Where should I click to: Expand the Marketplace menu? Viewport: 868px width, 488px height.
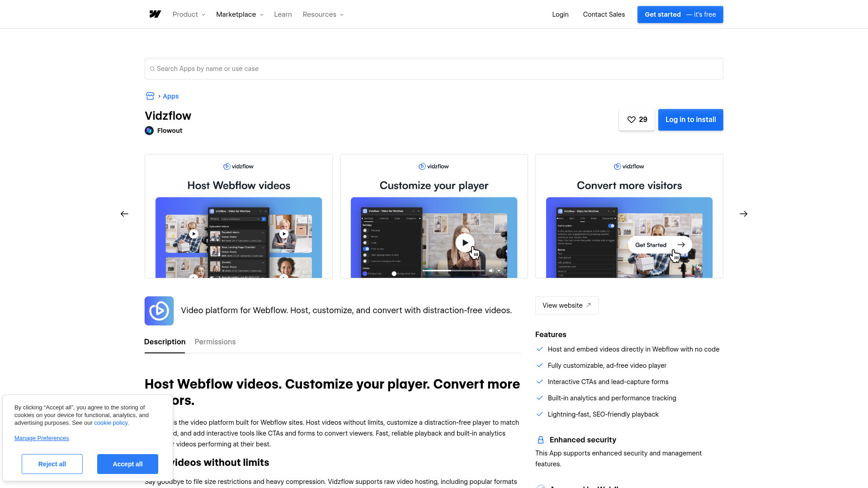pyautogui.click(x=240, y=14)
